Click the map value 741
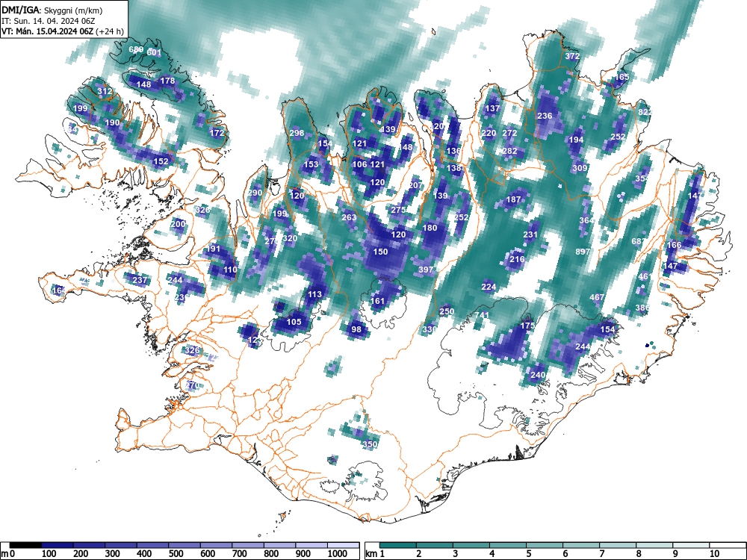This screenshot has height=560, width=747. (x=482, y=315)
